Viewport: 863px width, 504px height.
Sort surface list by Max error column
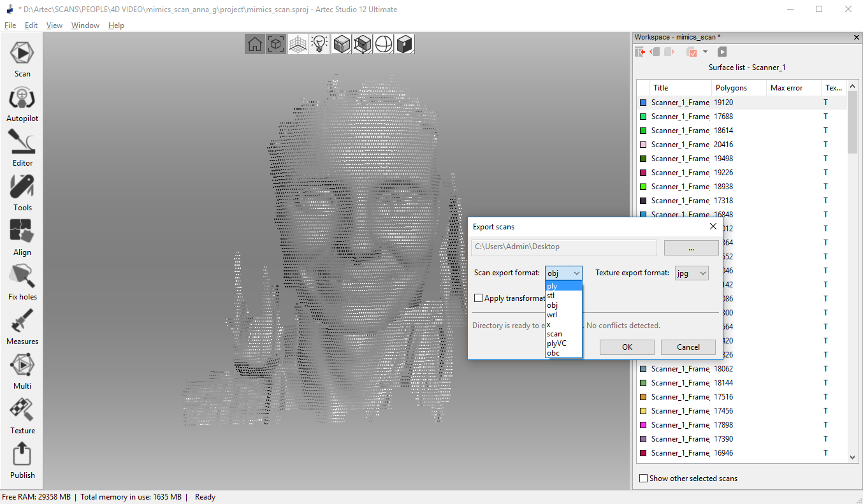point(794,88)
